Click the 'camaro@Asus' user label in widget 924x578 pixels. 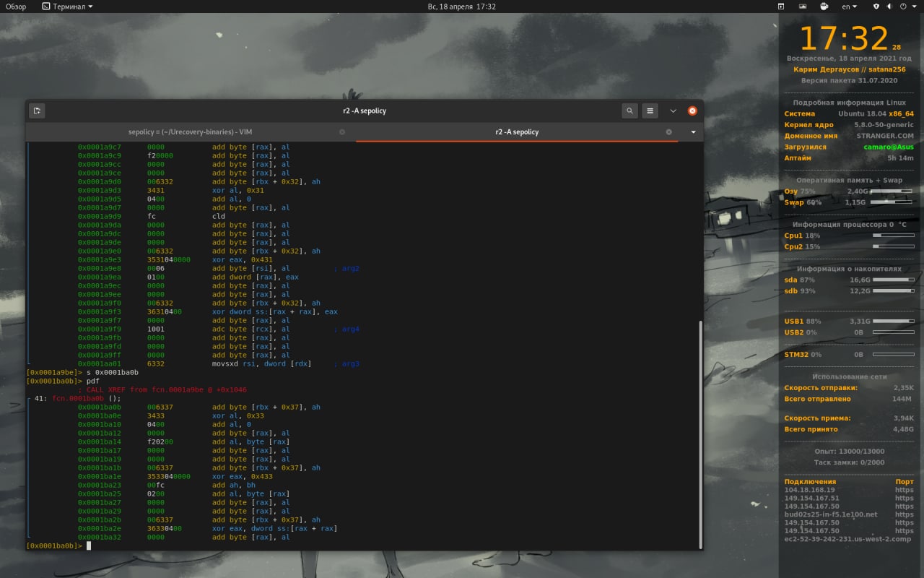tap(889, 147)
